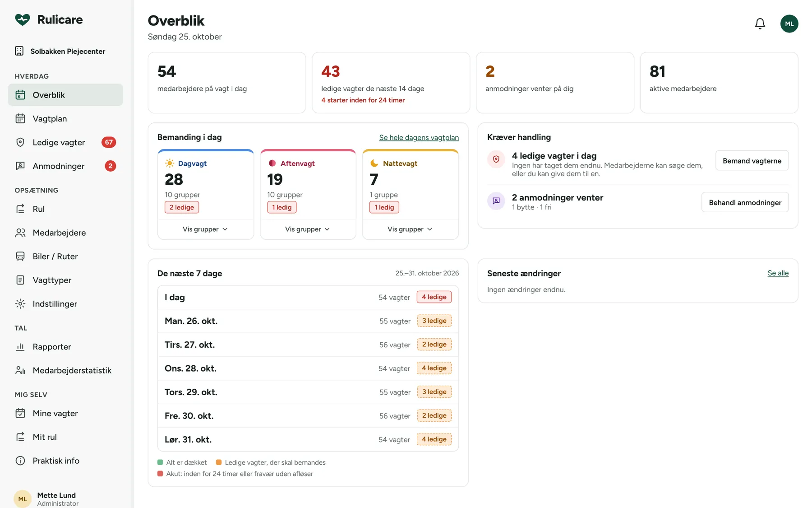Click the Anmodninger sidebar icon
This screenshot has height=508, width=812.
[20, 166]
